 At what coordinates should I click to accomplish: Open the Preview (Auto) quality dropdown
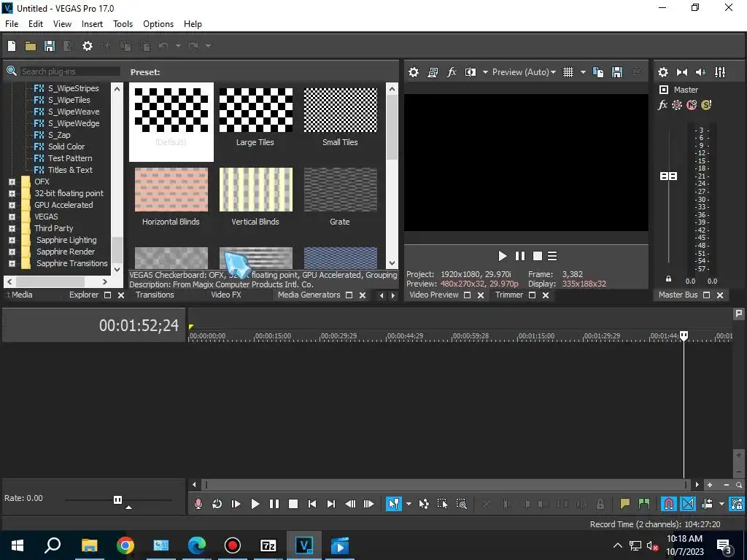[x=524, y=72]
